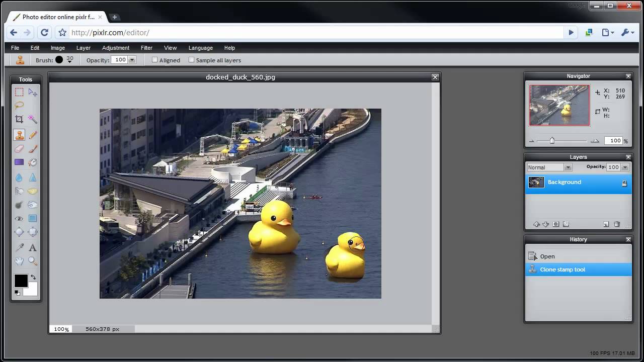
Task: Select the Move tool
Action: (33, 92)
